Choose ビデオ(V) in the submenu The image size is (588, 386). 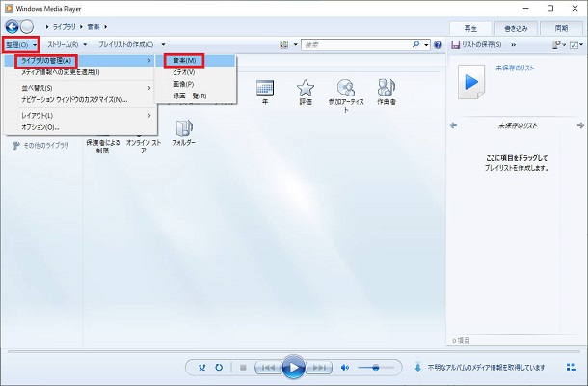pyautogui.click(x=196, y=72)
